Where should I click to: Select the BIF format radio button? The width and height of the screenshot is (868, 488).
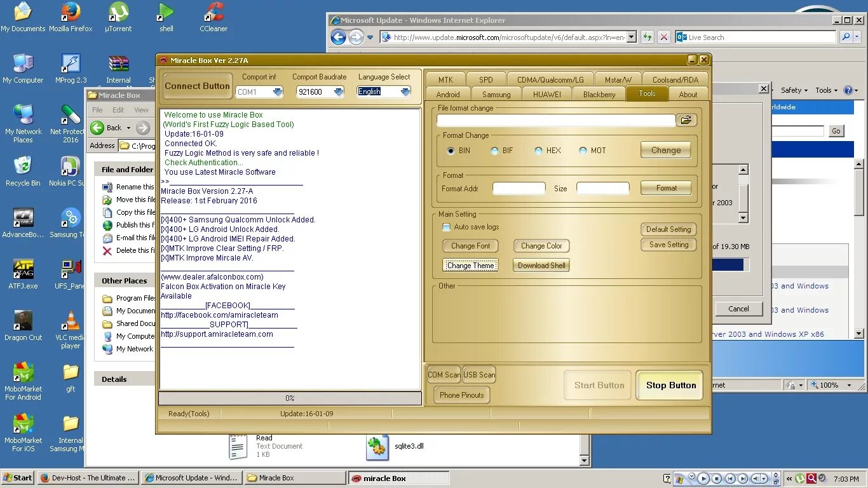[x=495, y=151]
